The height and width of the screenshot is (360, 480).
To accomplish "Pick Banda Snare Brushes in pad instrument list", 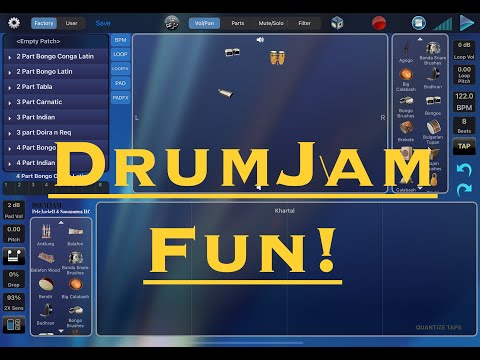I will pos(75,263).
